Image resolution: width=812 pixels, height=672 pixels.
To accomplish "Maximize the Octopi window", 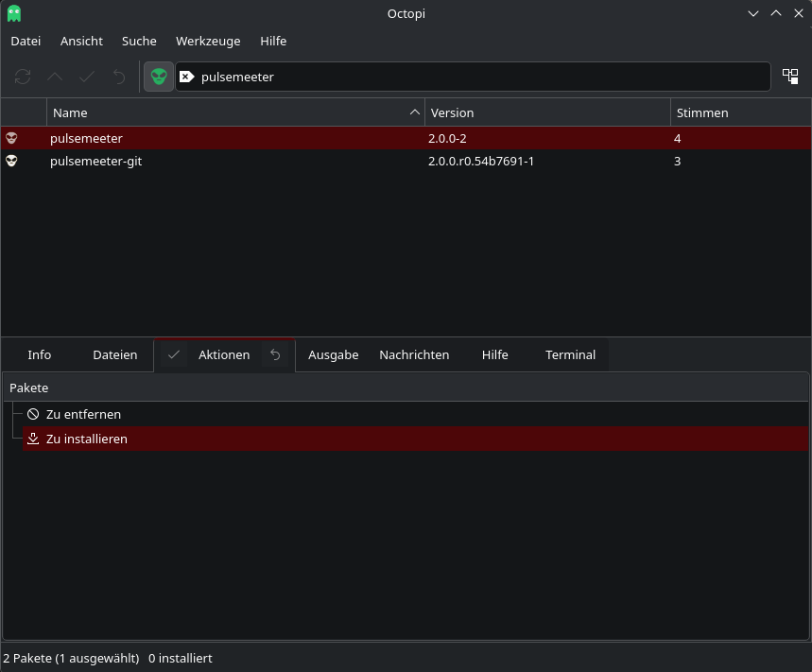I will 776,13.
